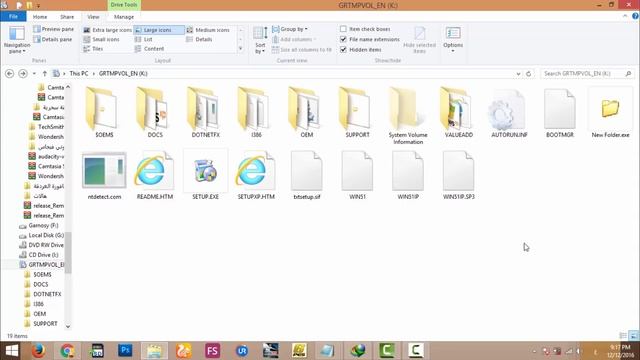Switch to Tiles layout
This screenshot has width=640, height=360.
pyautogui.click(x=93, y=49)
